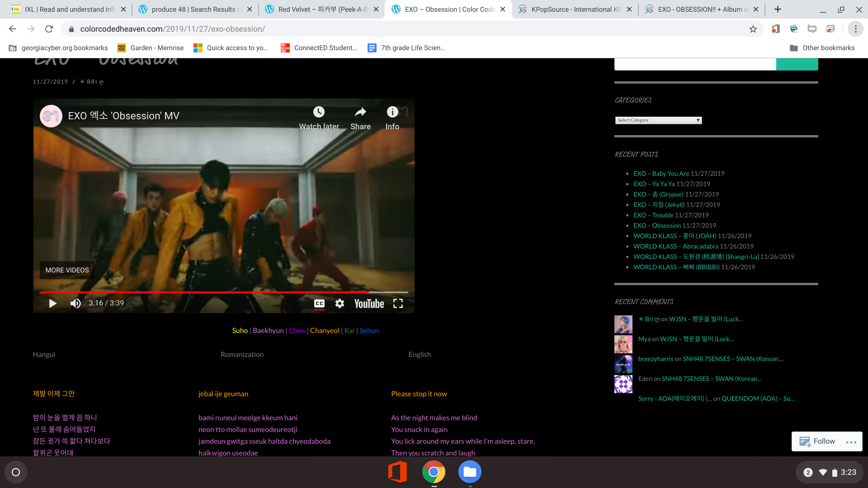Open the Quick access bookmark

[x=231, y=48]
